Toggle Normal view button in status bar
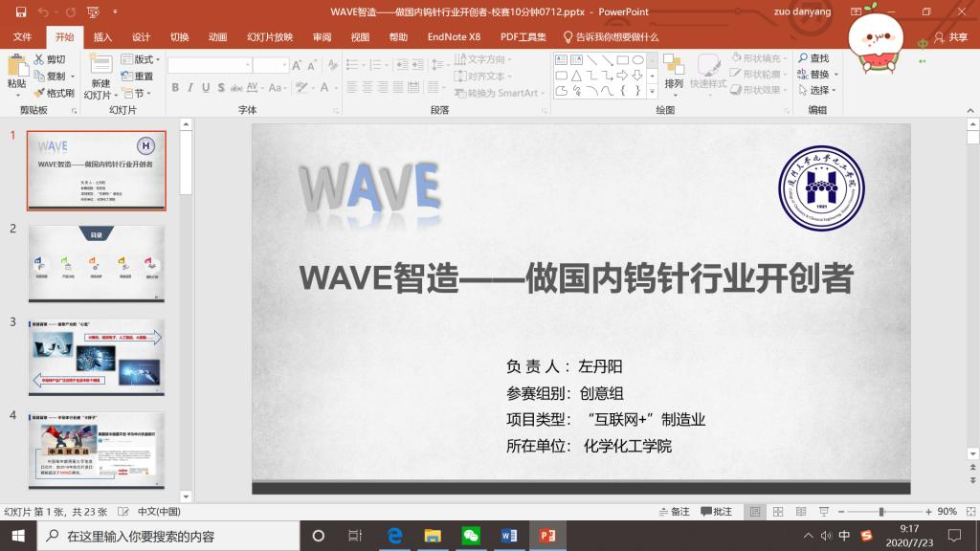Image resolution: width=980 pixels, height=551 pixels. click(756, 512)
